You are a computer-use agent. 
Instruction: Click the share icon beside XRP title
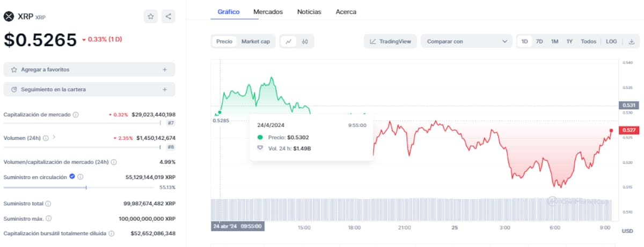[x=169, y=17]
